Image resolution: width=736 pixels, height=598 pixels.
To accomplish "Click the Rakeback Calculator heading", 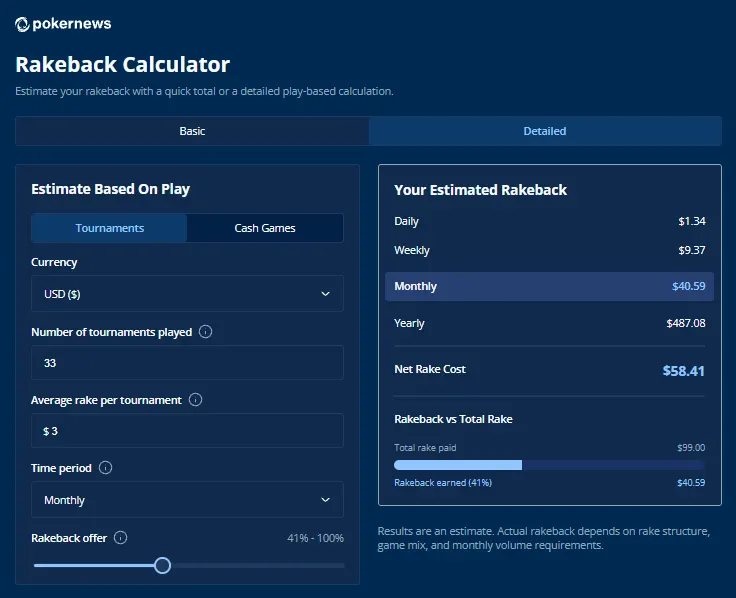I will [123, 65].
